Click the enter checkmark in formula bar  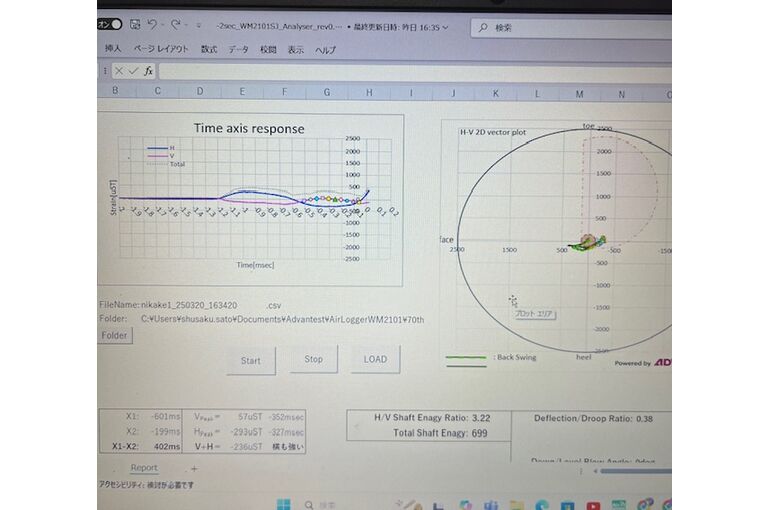tap(132, 71)
